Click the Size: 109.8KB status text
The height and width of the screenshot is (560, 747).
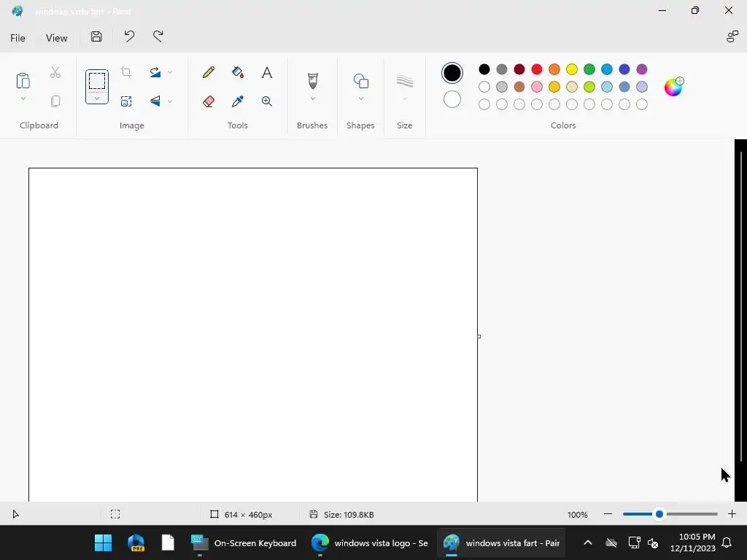pos(349,515)
